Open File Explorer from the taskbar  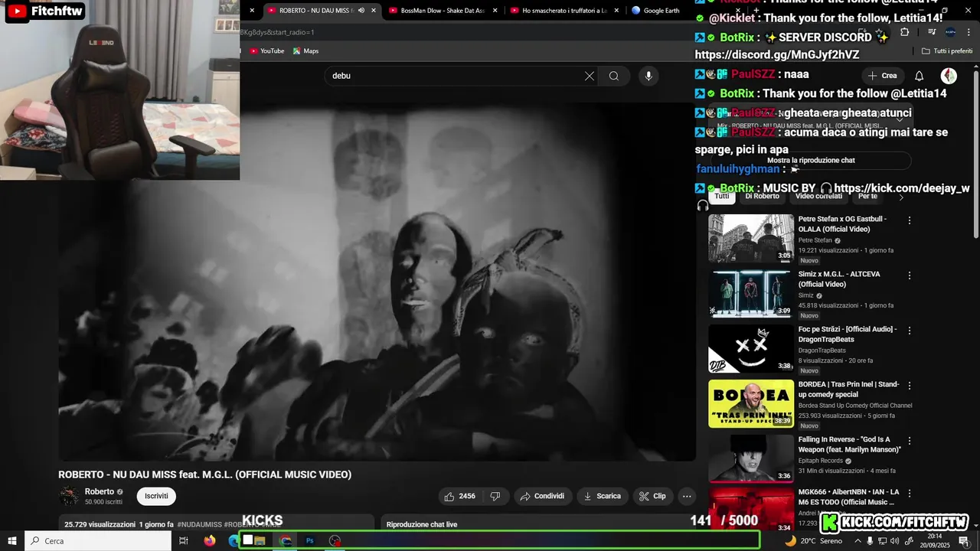[260, 540]
